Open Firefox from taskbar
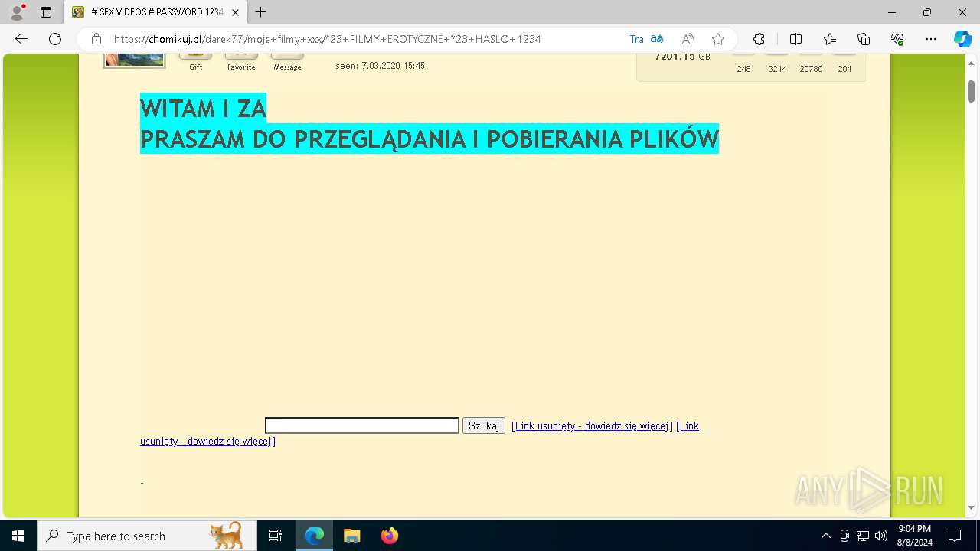The image size is (980, 551). pyautogui.click(x=389, y=536)
